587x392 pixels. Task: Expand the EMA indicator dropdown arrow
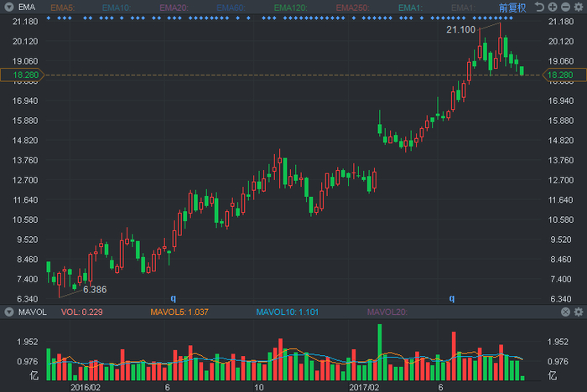(x=9, y=8)
